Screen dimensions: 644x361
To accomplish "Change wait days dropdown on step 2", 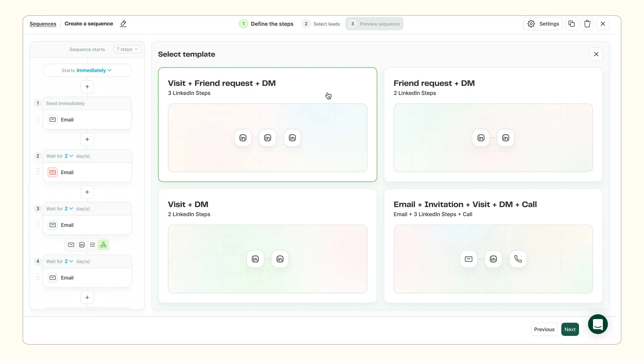I will [69, 156].
